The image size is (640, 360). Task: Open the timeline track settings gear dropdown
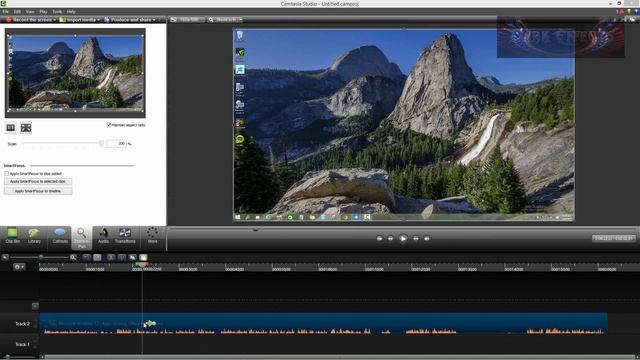coord(19,267)
